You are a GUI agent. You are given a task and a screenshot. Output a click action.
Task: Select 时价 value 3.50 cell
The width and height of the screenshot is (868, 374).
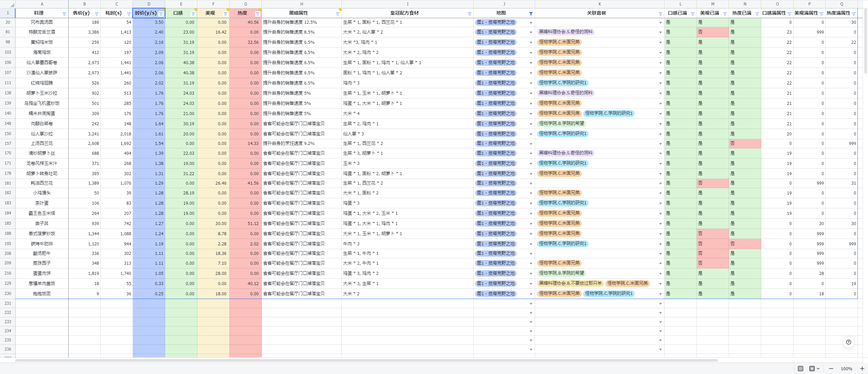[x=149, y=22]
